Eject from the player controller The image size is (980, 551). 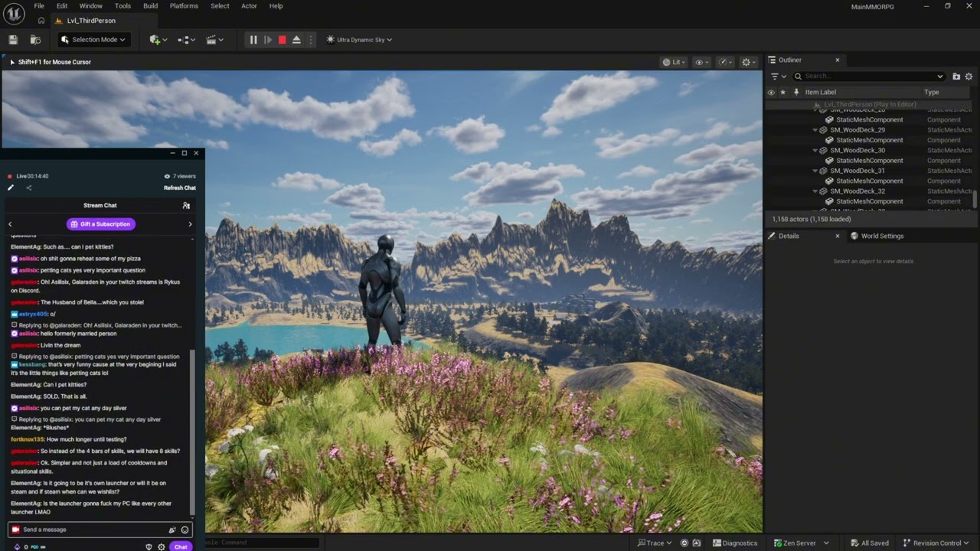click(x=296, y=40)
